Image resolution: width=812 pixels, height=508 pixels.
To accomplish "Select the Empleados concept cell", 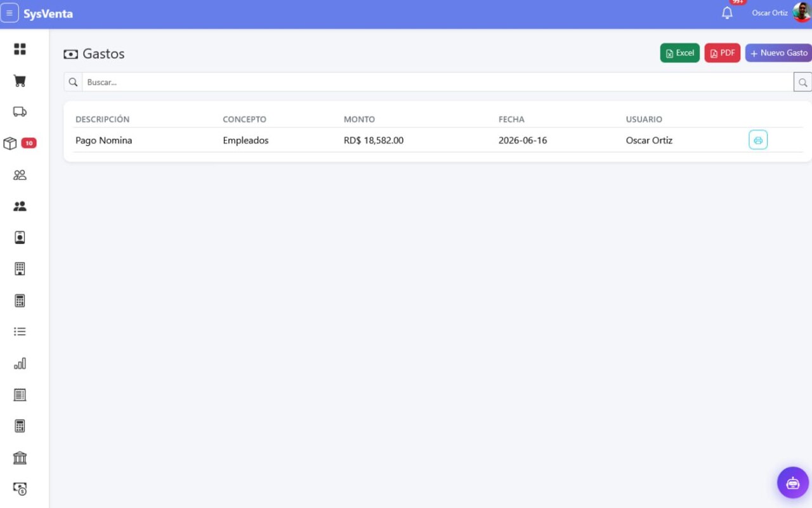I will pyautogui.click(x=246, y=140).
